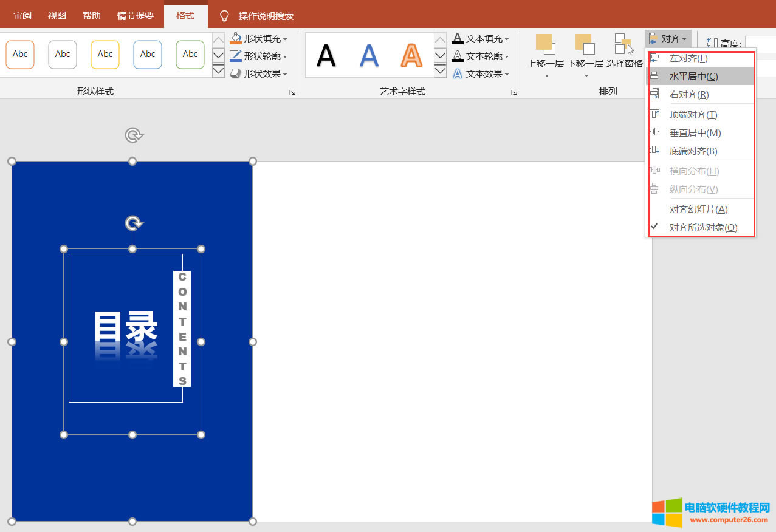Switch to the 视图 ribbon tab

point(57,16)
